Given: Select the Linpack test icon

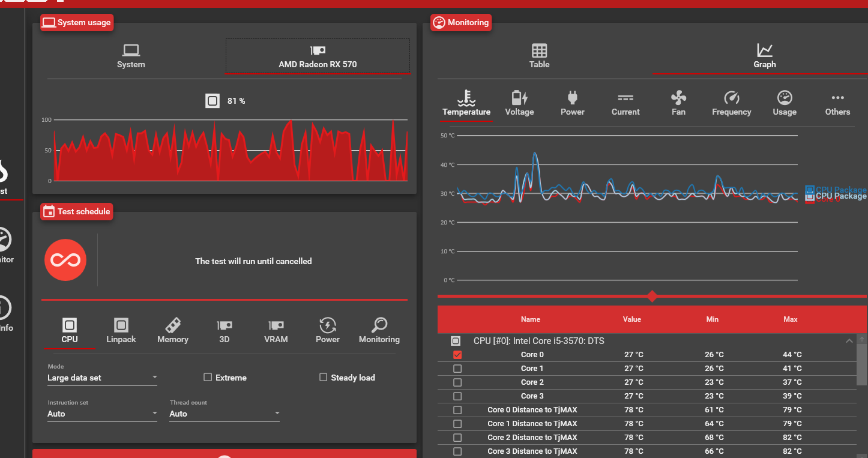Looking at the screenshot, I should 121,325.
